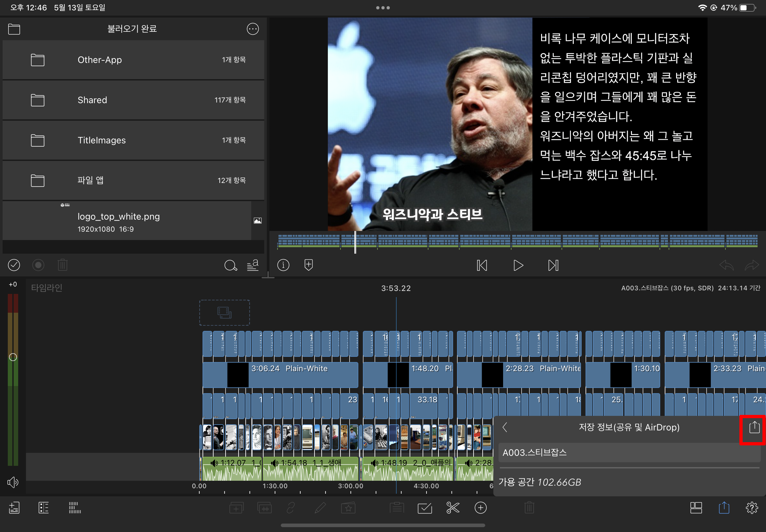766x532 pixels.
Task: Toggle the select-all checkmark circle in the library
Action: point(14,265)
